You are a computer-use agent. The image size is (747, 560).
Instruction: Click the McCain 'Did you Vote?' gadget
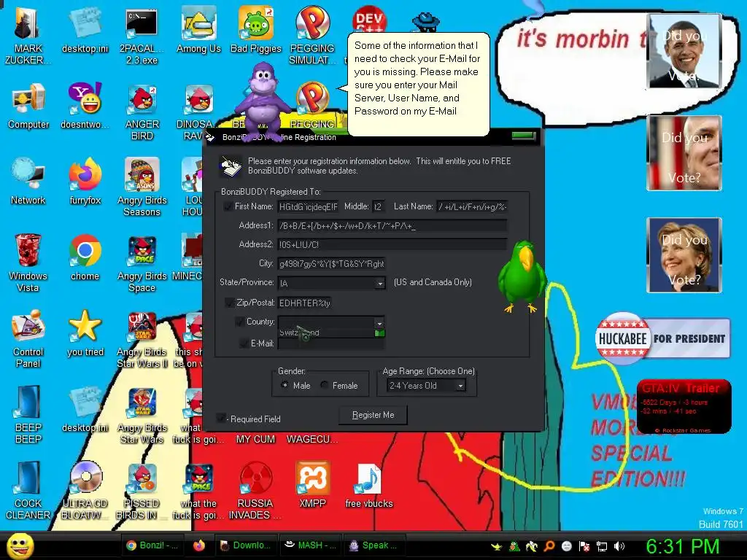(x=684, y=153)
